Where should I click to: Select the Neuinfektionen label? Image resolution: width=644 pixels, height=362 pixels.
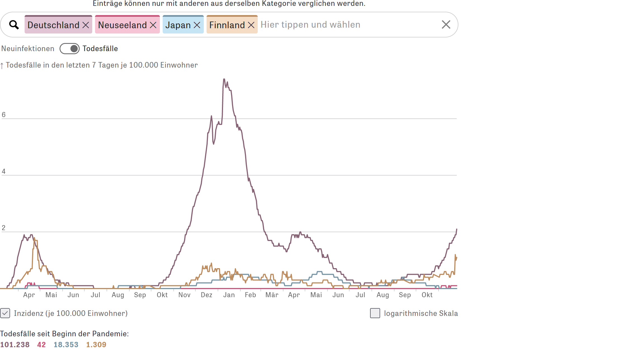[28, 49]
